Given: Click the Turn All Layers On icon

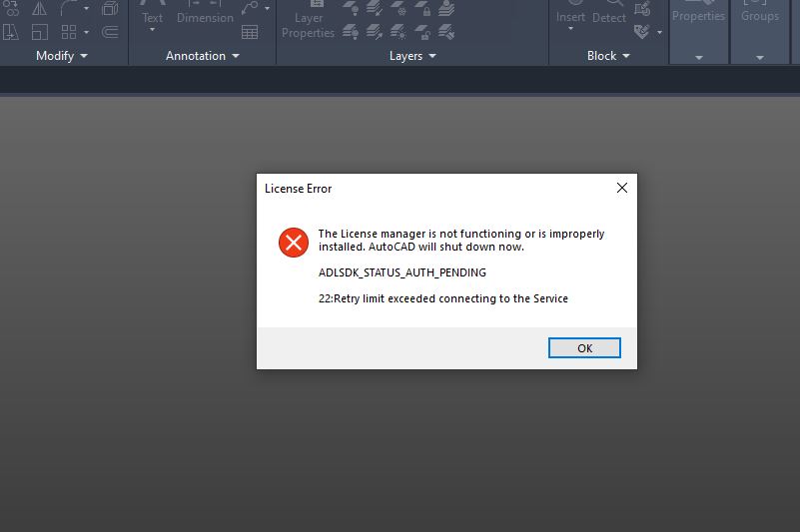Looking at the screenshot, I should point(350,32).
